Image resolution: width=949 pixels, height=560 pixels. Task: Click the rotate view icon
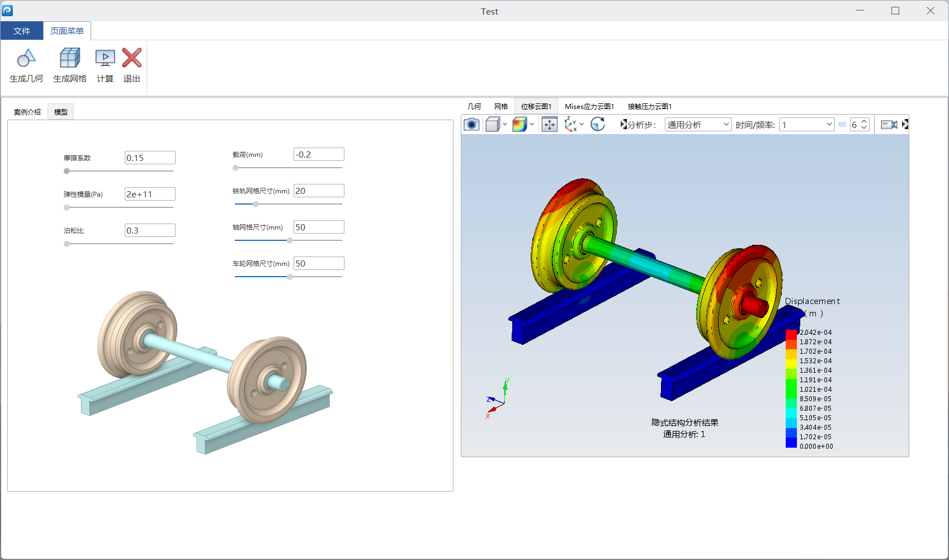coord(598,124)
